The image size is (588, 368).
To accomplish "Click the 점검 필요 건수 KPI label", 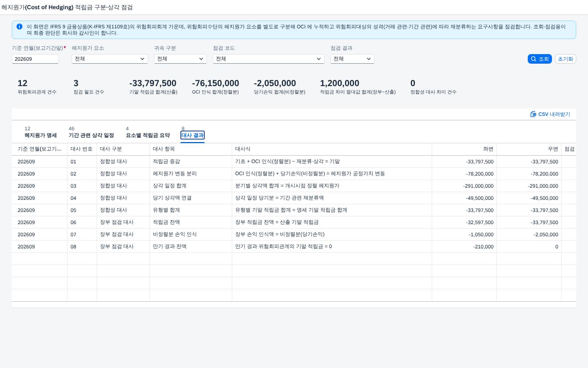I will pyautogui.click(x=89, y=92).
